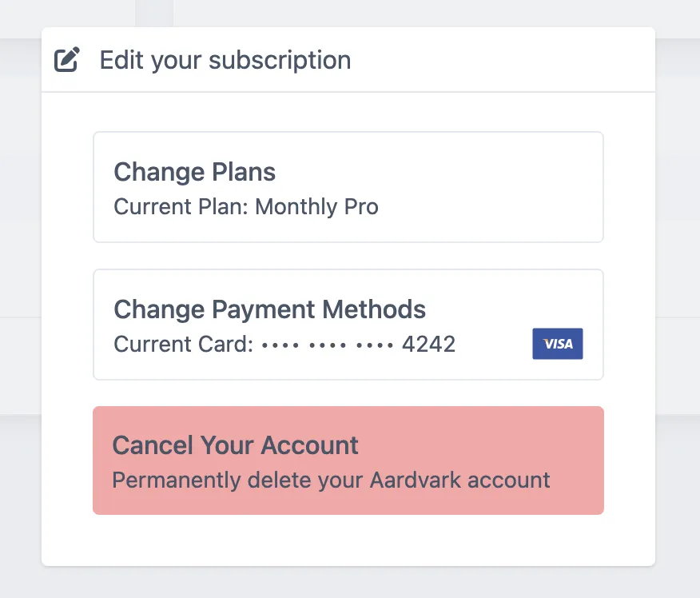Click the Cancel Your Account heading
The width and height of the screenshot is (700, 598).
coord(235,445)
